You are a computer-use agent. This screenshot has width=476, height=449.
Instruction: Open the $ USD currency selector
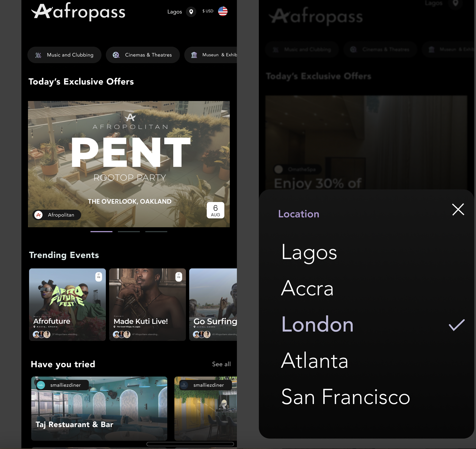pos(208,11)
